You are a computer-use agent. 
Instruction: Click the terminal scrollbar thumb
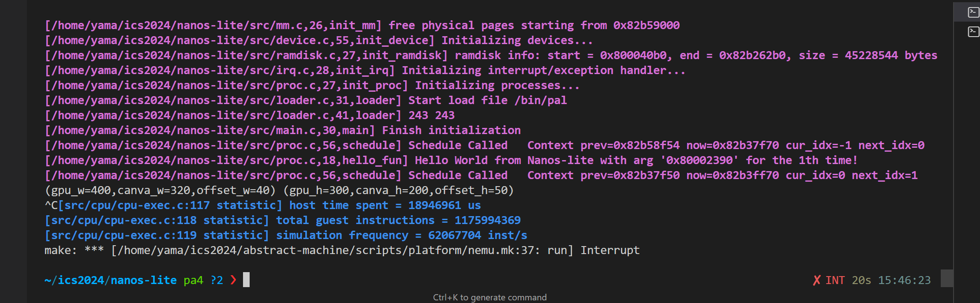coord(947,278)
